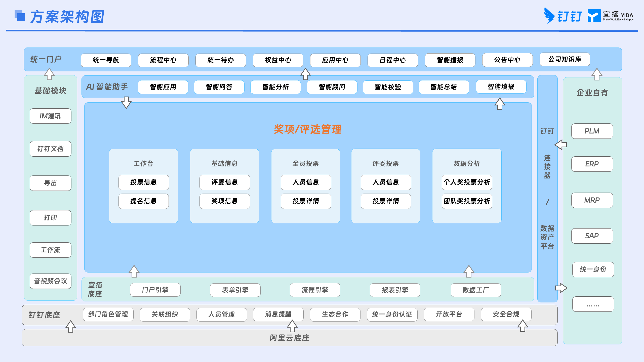Click the YiDA blue Y logo
The width and height of the screenshot is (644, 362).
point(594,16)
